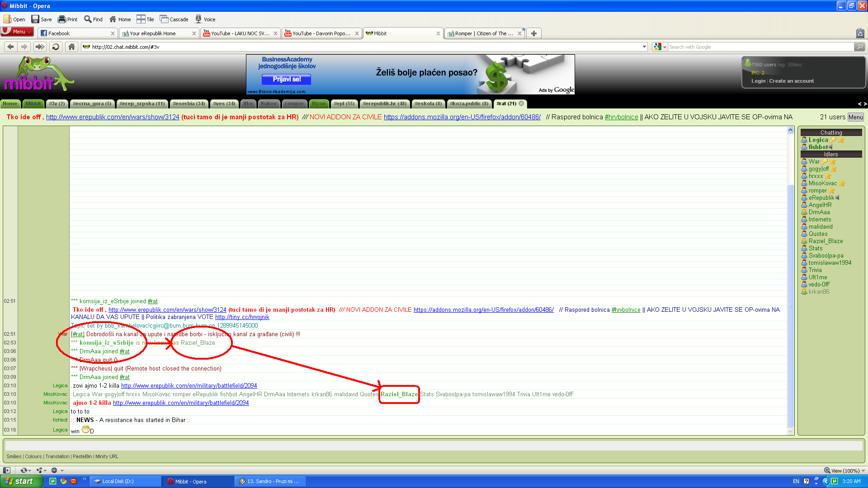
Task: Close the #at channel tab
Action: pos(521,103)
